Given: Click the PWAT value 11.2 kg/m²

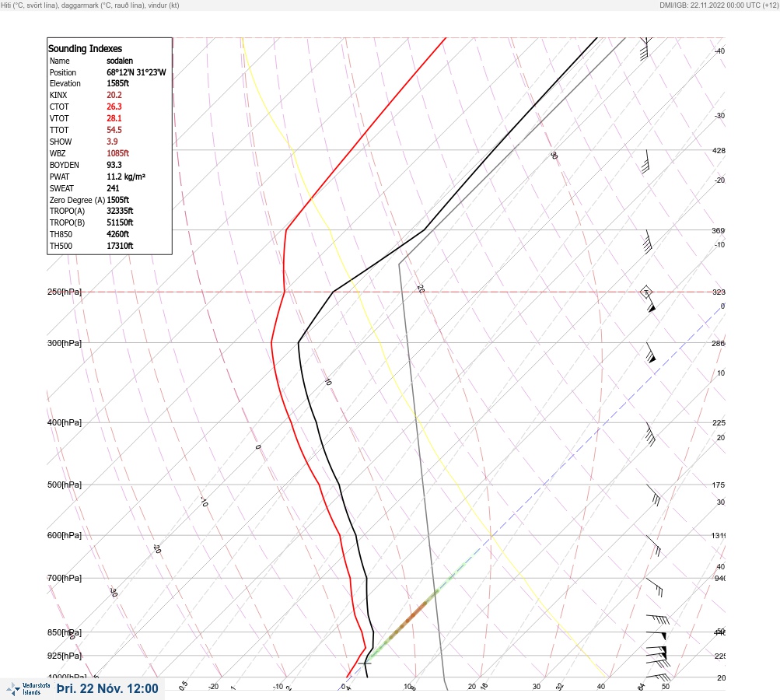Looking at the screenshot, I should pyautogui.click(x=126, y=177).
